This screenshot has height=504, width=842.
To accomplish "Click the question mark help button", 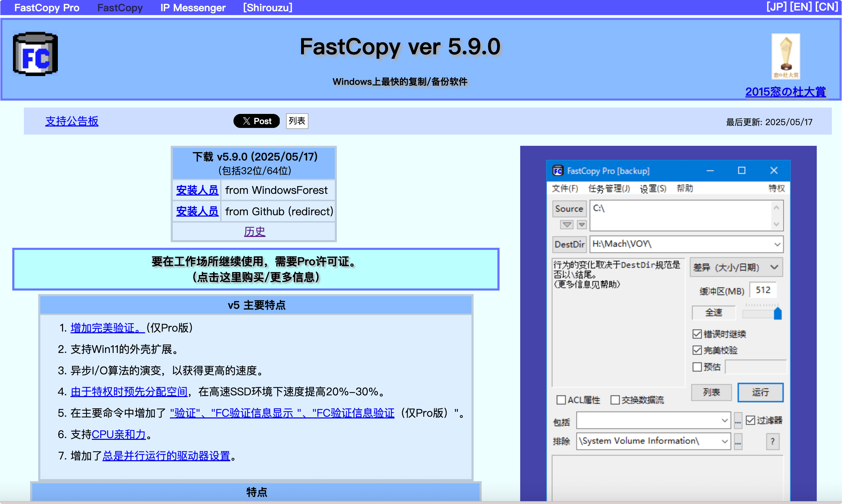I will coord(773,441).
